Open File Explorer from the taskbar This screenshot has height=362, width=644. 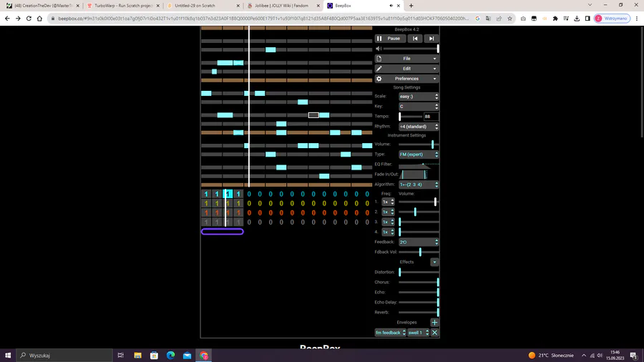(x=137, y=356)
